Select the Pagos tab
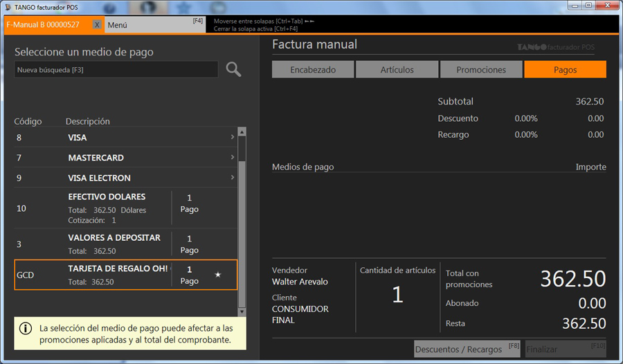This screenshot has height=364, width=623. point(565,69)
